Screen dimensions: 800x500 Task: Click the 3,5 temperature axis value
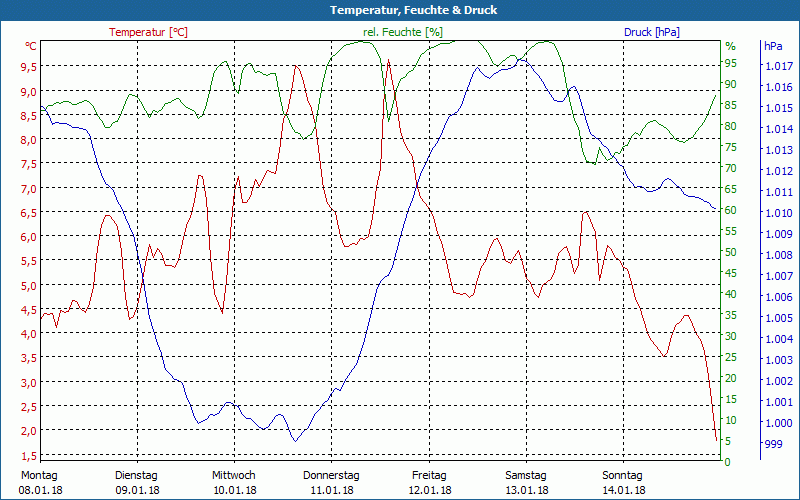click(x=29, y=358)
